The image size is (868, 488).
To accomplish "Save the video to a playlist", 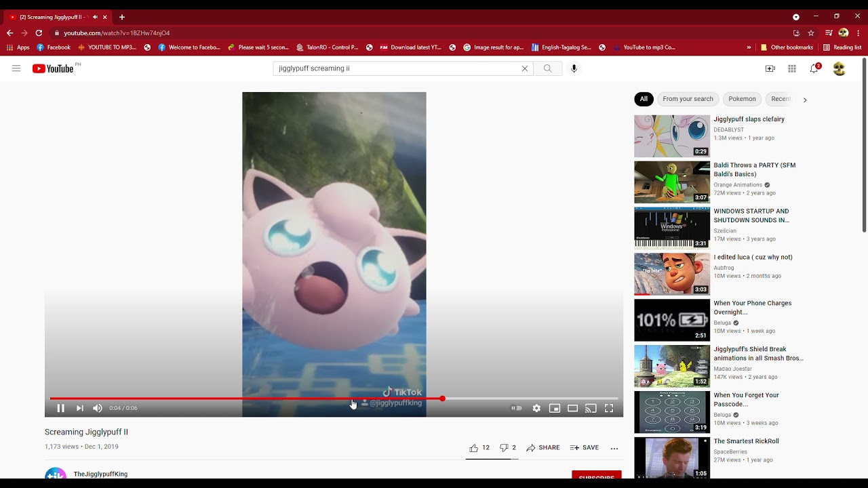I will click(x=585, y=447).
